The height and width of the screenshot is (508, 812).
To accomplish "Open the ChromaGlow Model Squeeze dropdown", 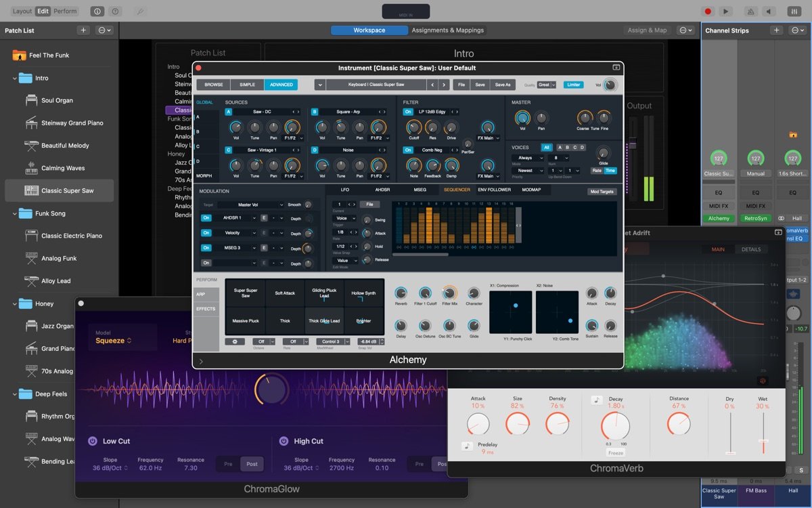I will click(113, 341).
